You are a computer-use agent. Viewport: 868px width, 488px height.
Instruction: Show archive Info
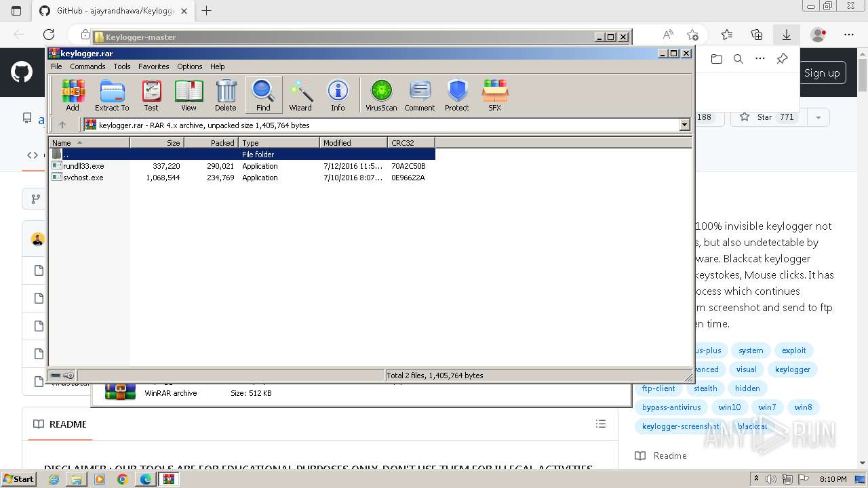[x=338, y=95]
